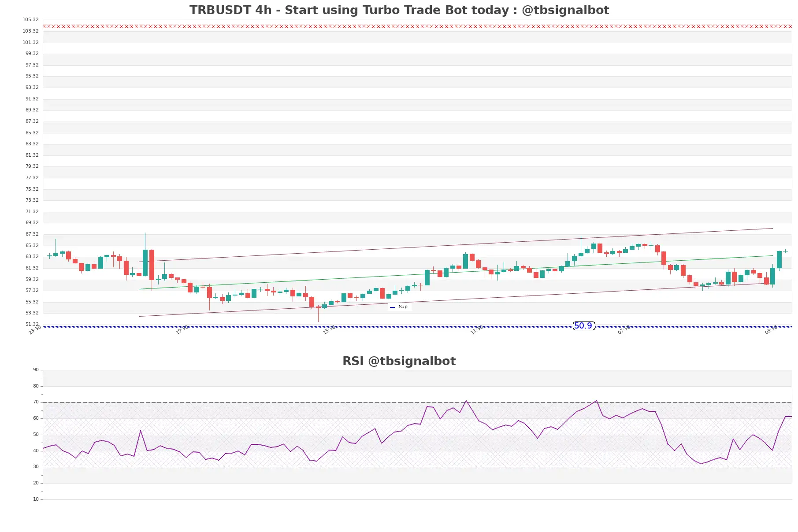
Task: Click the 95.32 price axis label
Action: click(32, 76)
